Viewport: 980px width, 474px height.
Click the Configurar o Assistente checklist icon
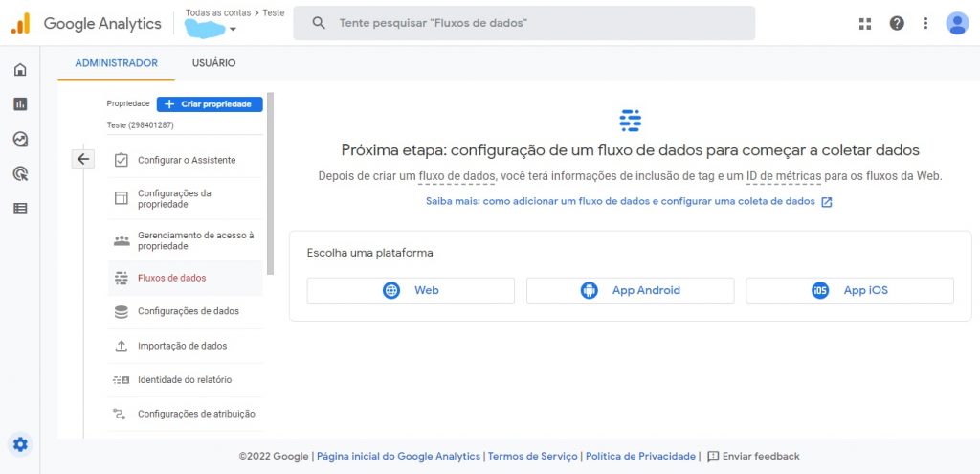pyautogui.click(x=122, y=160)
